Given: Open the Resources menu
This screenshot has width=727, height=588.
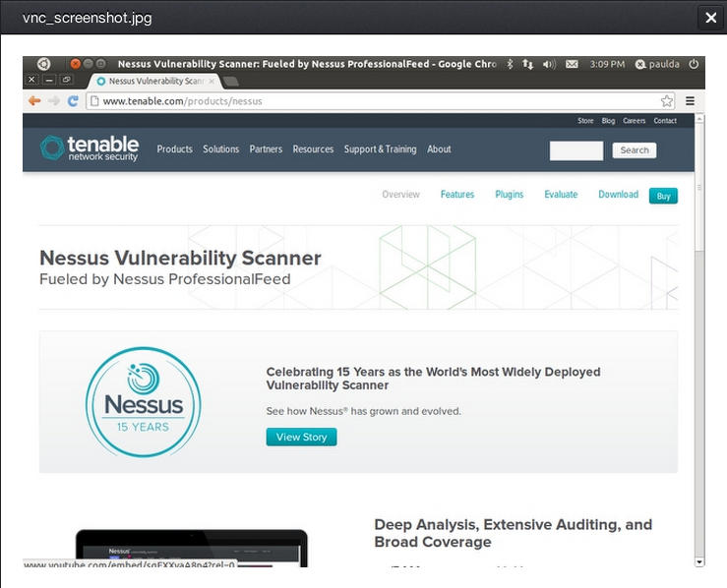Looking at the screenshot, I should pyautogui.click(x=313, y=149).
